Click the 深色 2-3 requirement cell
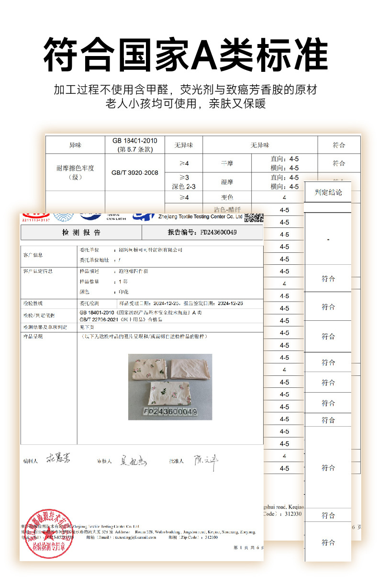This screenshot has height=588, width=378. point(184,186)
